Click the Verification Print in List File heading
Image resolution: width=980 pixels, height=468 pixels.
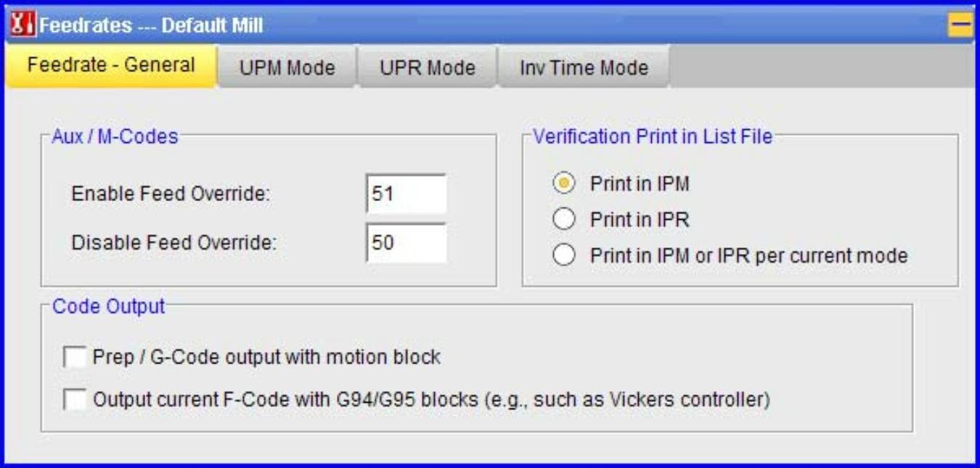(653, 136)
